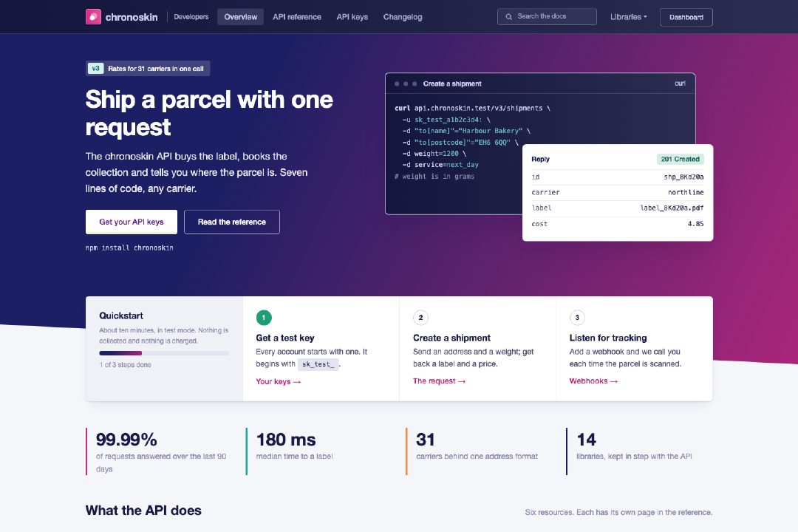
Task: Click the Rates for 31 carriers text
Action: coord(156,69)
